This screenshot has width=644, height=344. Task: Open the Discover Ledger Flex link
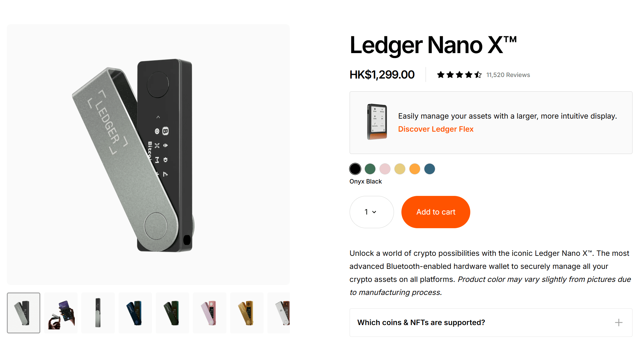[x=436, y=129]
